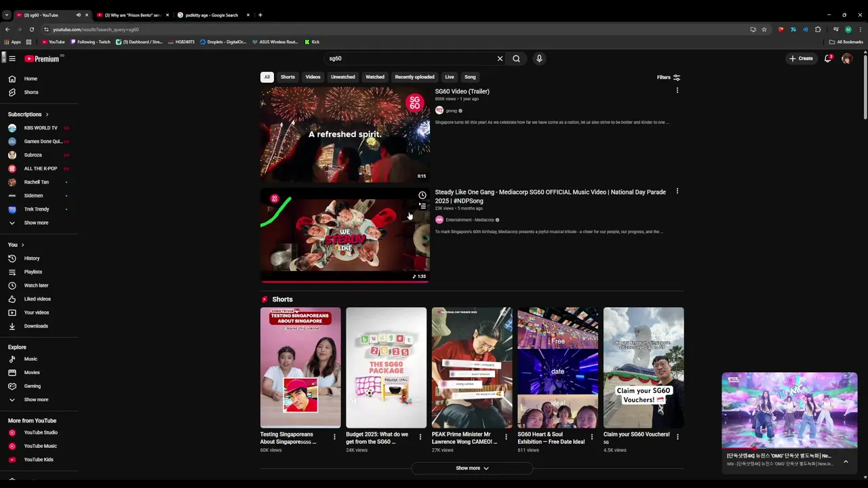The image size is (868, 488).
Task: Play the SG60 Video (Trailer) thumbnail
Action: (x=345, y=134)
